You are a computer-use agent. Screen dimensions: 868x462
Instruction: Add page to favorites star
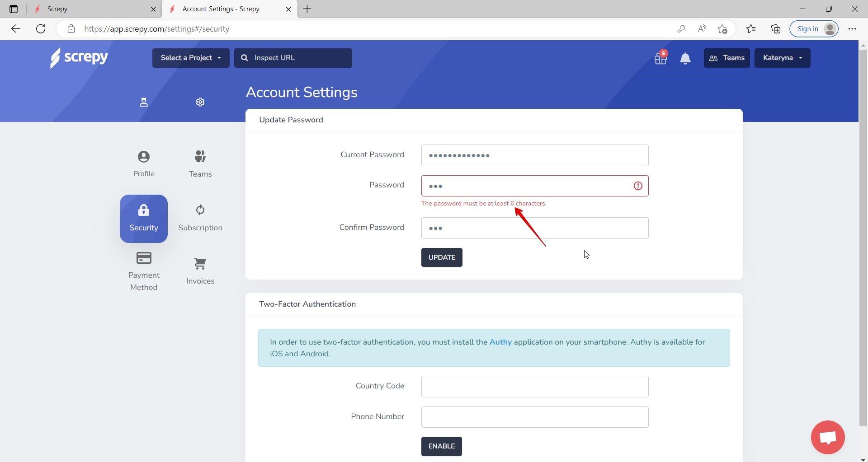tap(722, 29)
